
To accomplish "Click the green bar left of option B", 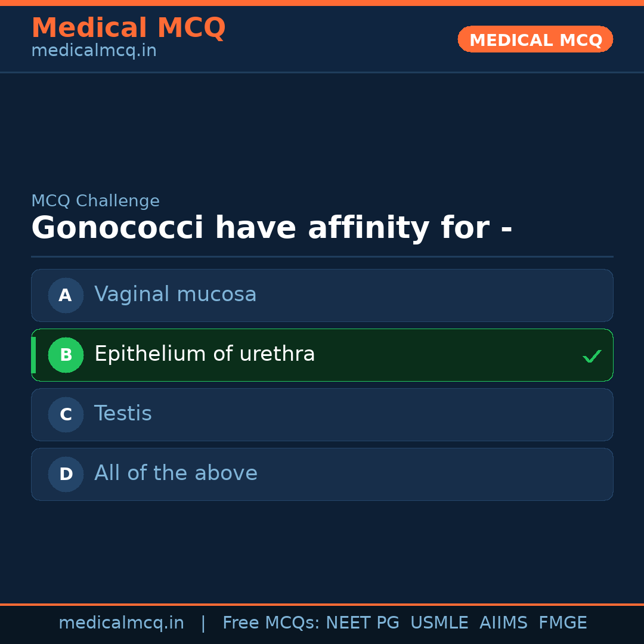I will 33,355.
